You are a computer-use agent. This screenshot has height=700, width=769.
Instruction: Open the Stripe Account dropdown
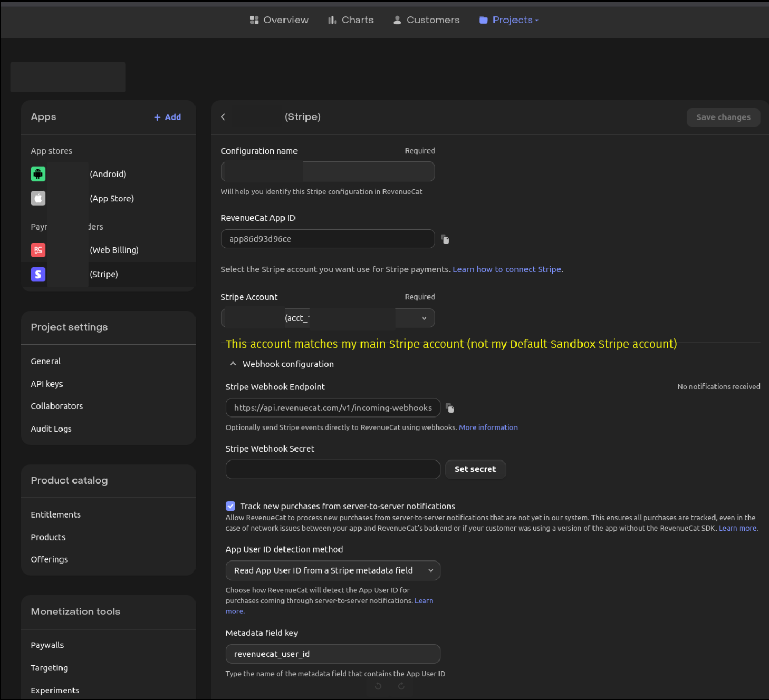click(x=328, y=318)
